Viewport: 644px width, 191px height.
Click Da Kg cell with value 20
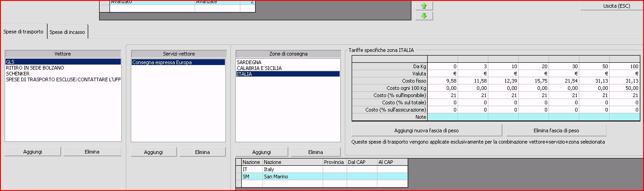point(534,66)
